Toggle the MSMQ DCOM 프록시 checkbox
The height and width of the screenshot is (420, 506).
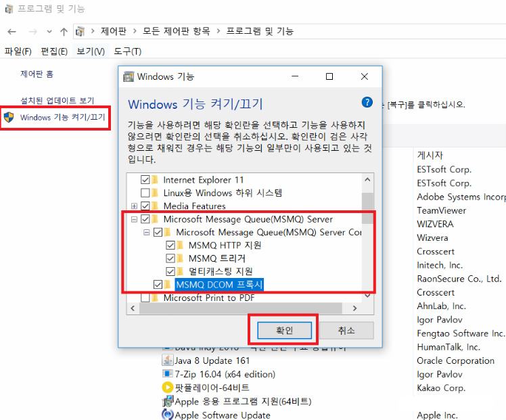coord(158,285)
